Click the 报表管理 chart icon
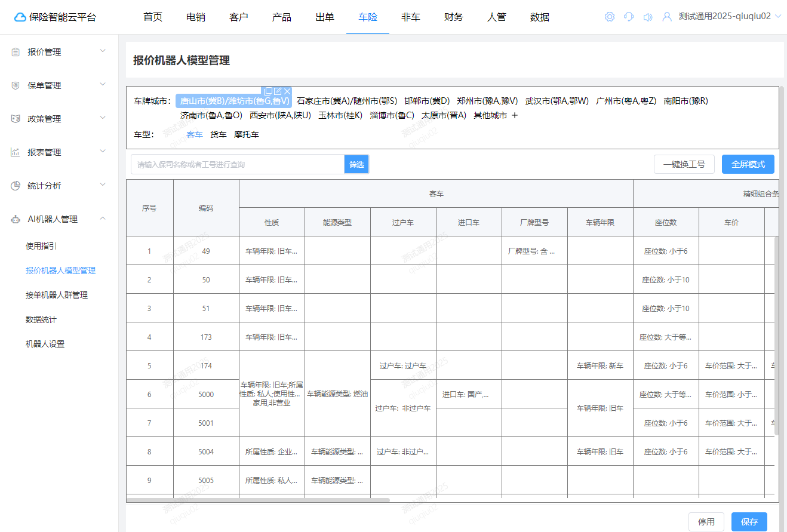 pos(16,152)
